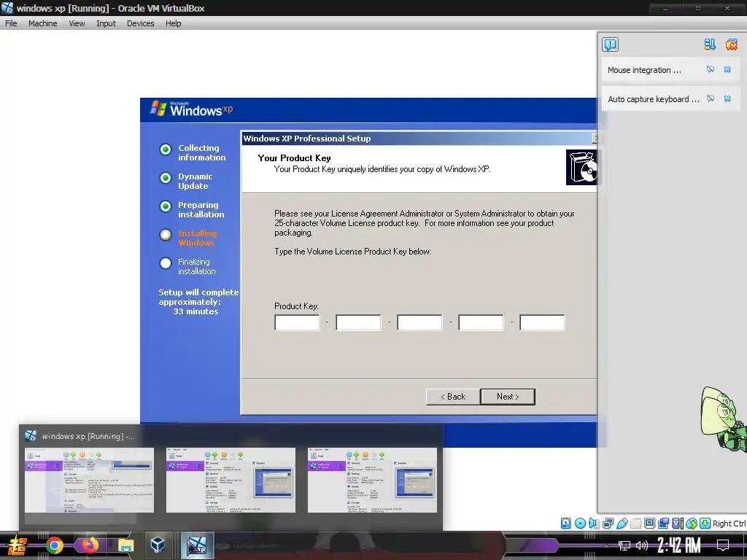Click the USB devices status icon
This screenshot has width=747, height=560.
tap(622, 524)
